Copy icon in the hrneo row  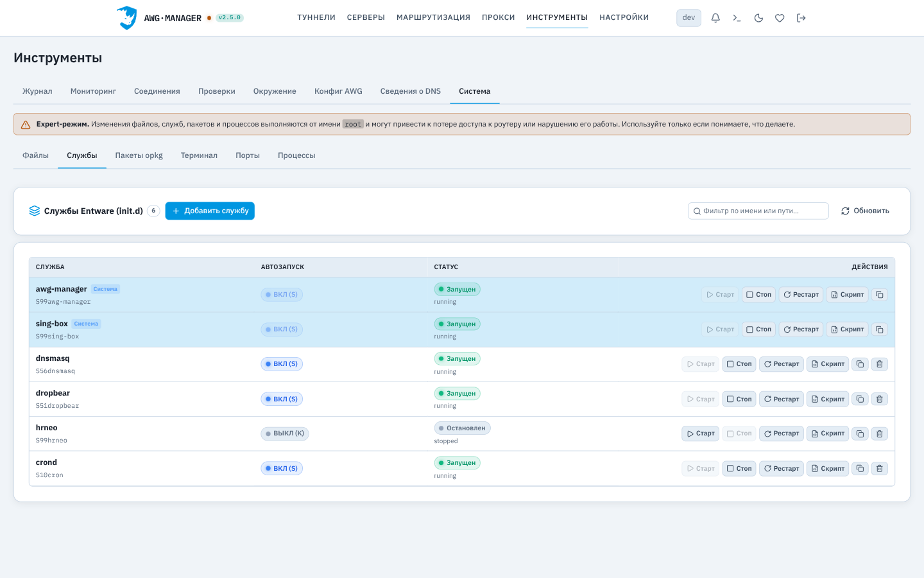[x=860, y=433]
